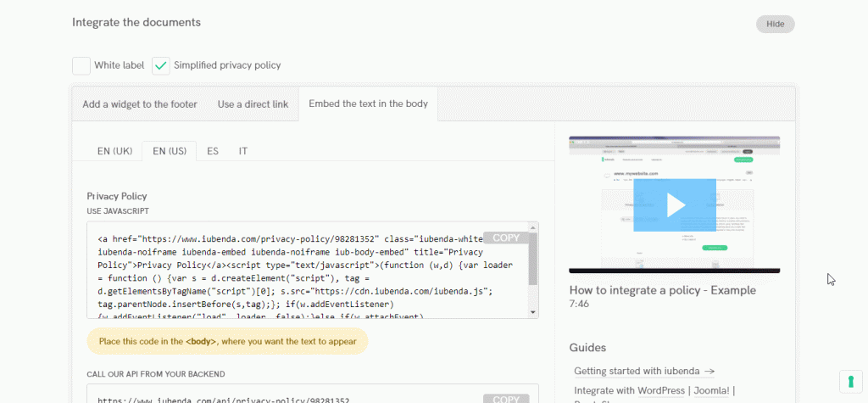Copy the backend API URL

pyautogui.click(x=505, y=399)
